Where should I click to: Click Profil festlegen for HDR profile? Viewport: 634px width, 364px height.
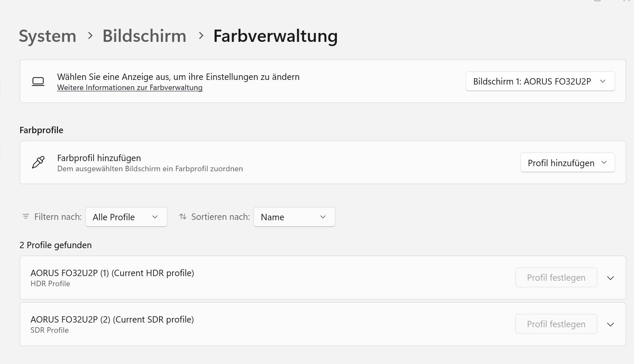556,278
